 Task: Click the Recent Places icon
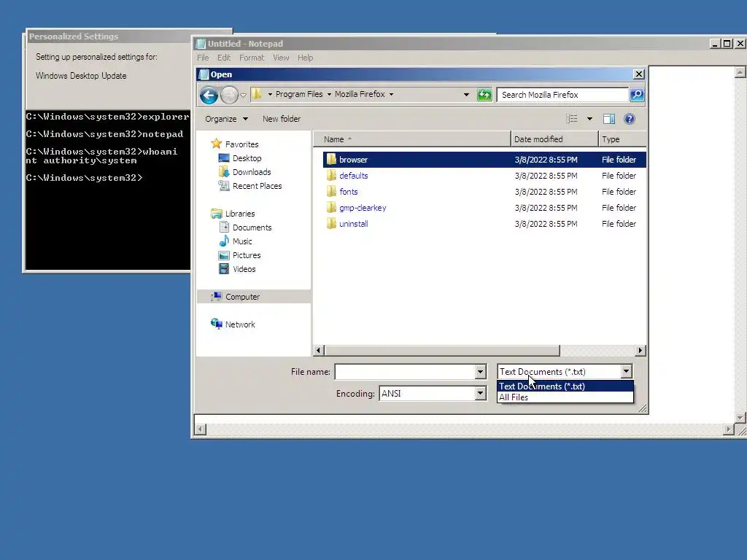pos(224,185)
